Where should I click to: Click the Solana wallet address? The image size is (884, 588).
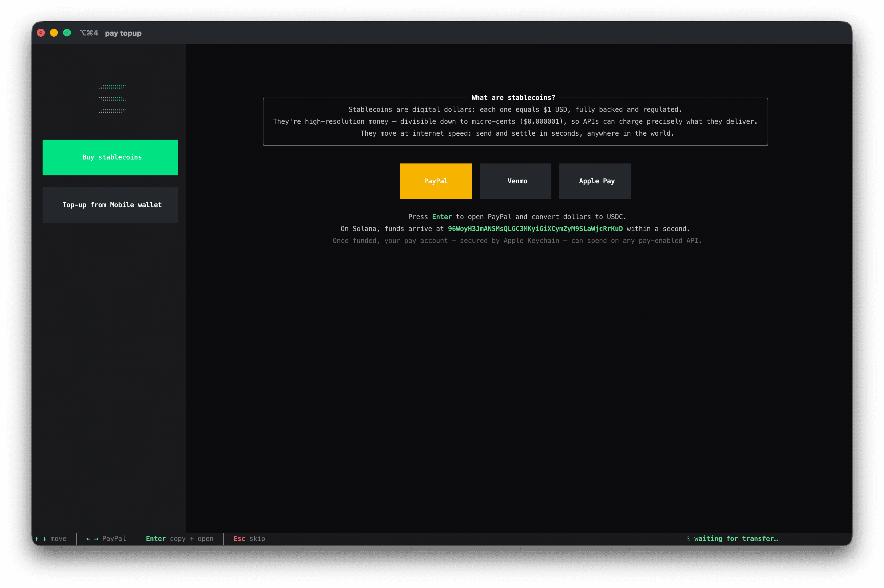click(535, 228)
